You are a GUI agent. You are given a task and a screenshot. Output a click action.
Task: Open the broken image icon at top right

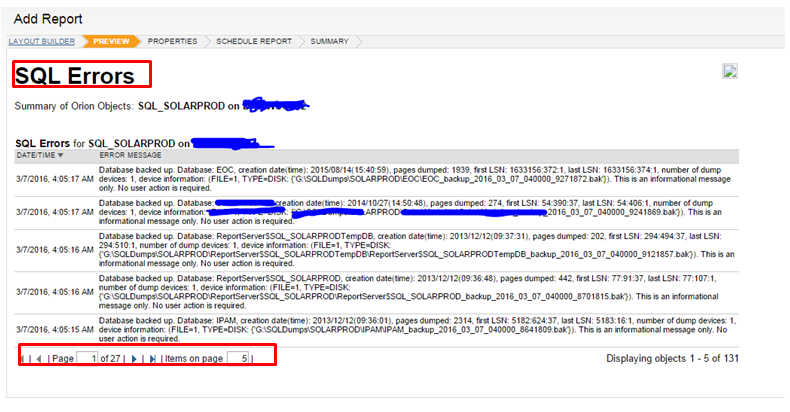pos(730,72)
